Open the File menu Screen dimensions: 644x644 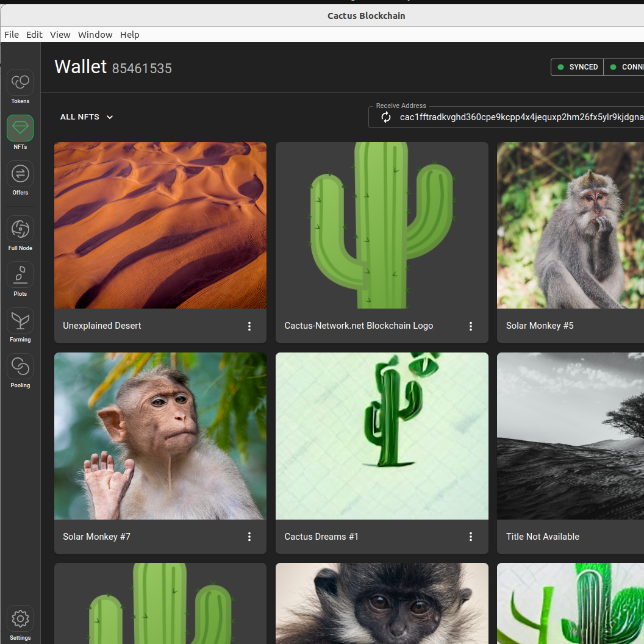point(12,35)
